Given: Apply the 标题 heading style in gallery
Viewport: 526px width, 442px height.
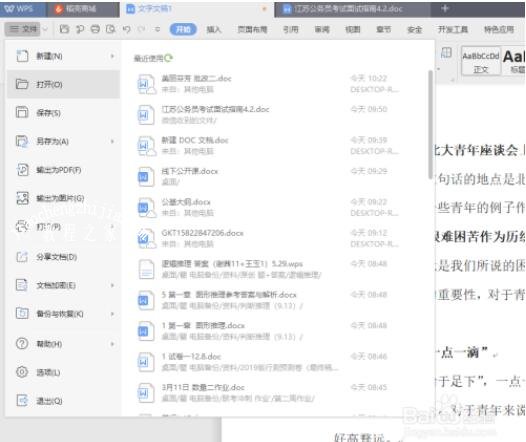Looking at the screenshot, I should [514, 61].
